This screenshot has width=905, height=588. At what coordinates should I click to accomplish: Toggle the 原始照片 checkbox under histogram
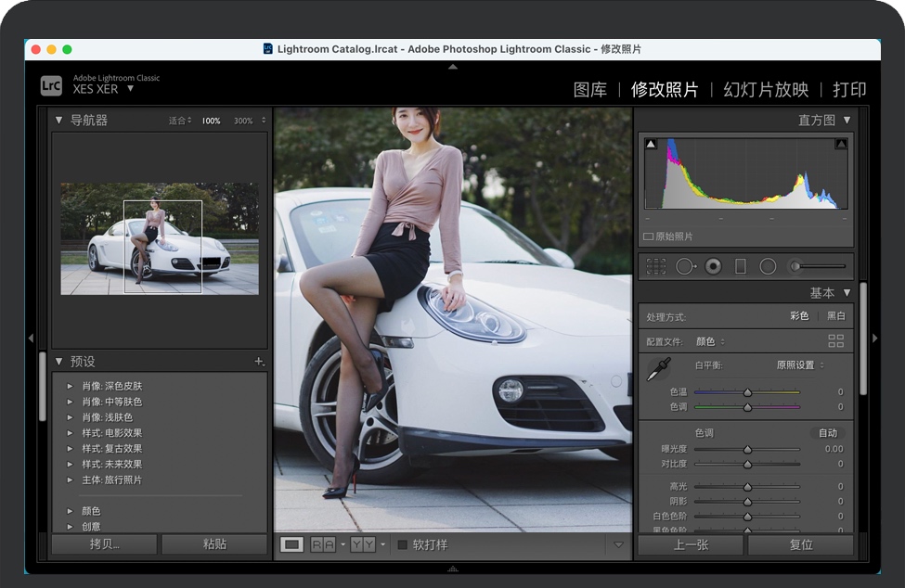click(x=649, y=236)
